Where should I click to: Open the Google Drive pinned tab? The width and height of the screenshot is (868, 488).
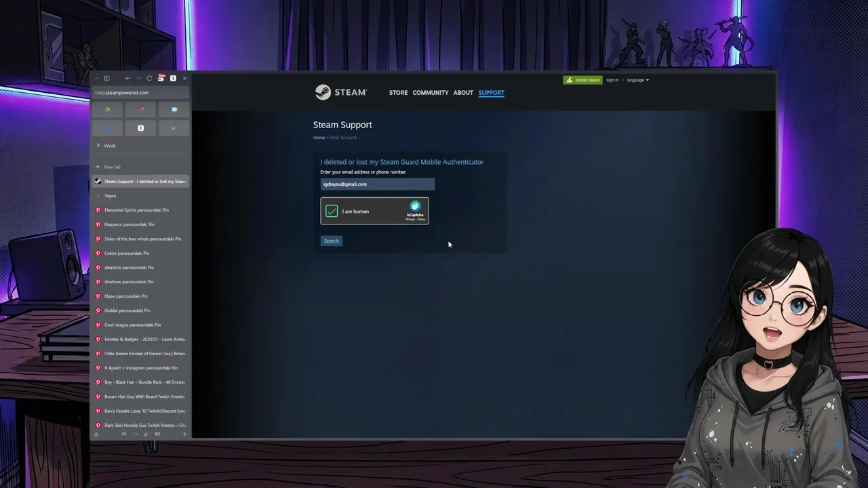pyautogui.click(x=108, y=109)
